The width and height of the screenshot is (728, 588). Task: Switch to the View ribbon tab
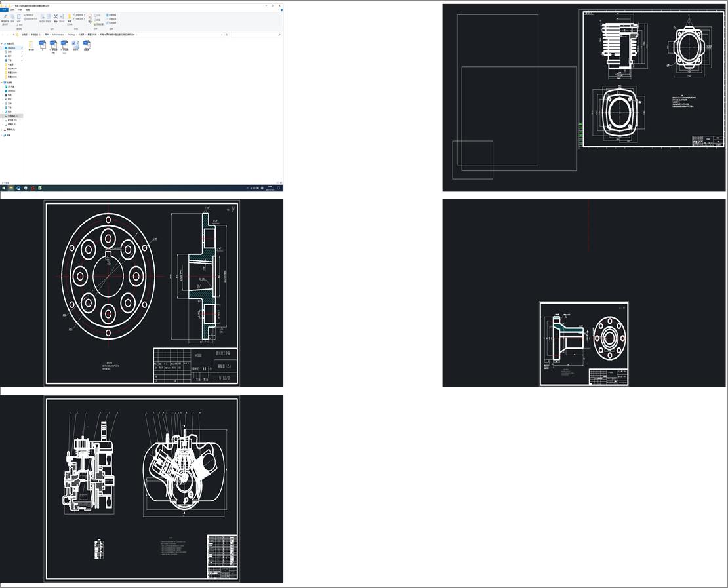(x=27, y=10)
